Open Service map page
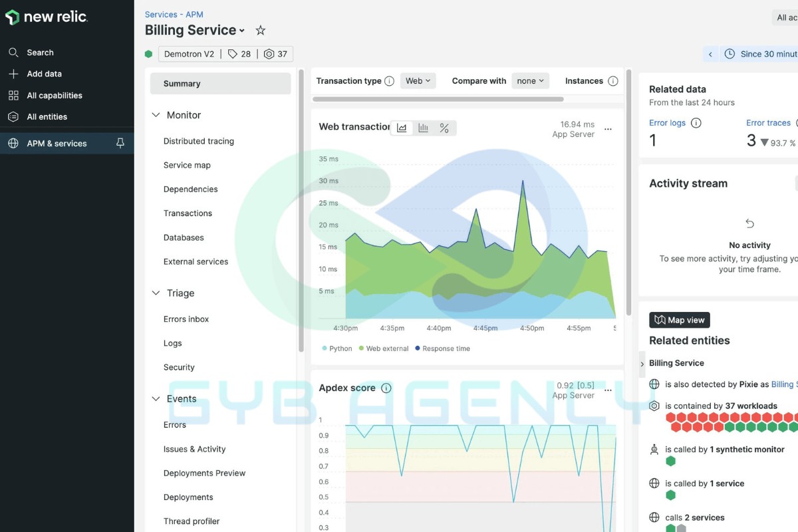 pyautogui.click(x=187, y=165)
